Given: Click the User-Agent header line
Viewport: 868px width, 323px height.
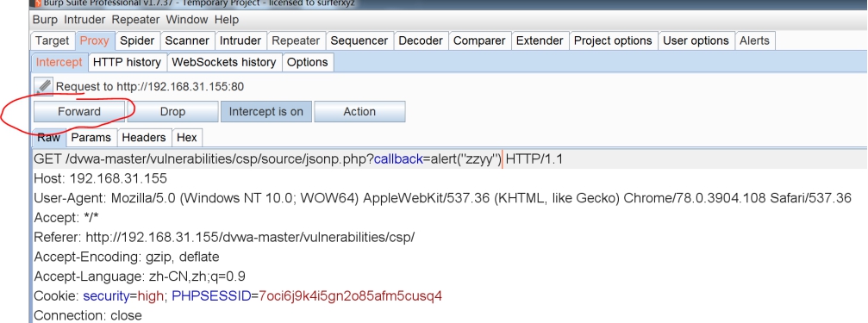Looking at the screenshot, I should pos(442,198).
